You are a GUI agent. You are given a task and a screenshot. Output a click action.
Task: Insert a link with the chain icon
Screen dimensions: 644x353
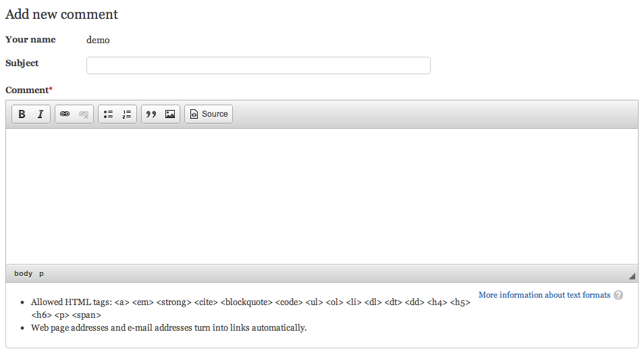[x=65, y=114]
